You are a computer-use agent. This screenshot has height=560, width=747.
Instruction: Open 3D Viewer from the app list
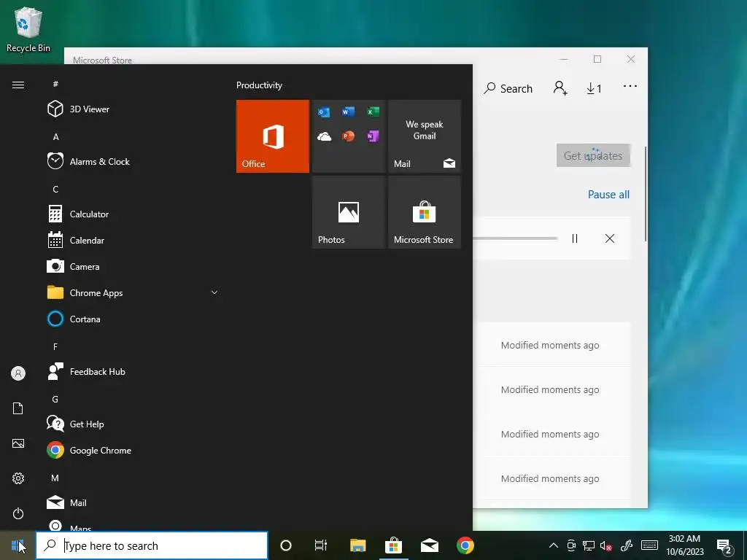tap(133, 109)
